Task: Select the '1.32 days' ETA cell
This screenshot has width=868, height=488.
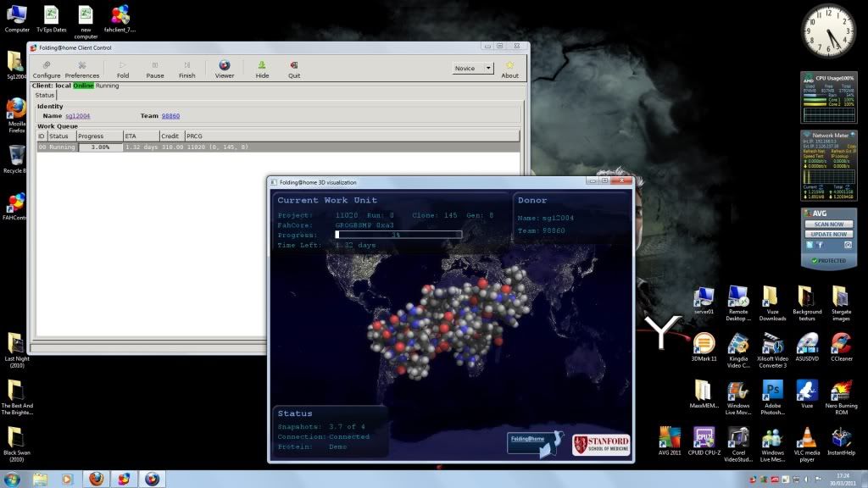Action: (x=142, y=147)
